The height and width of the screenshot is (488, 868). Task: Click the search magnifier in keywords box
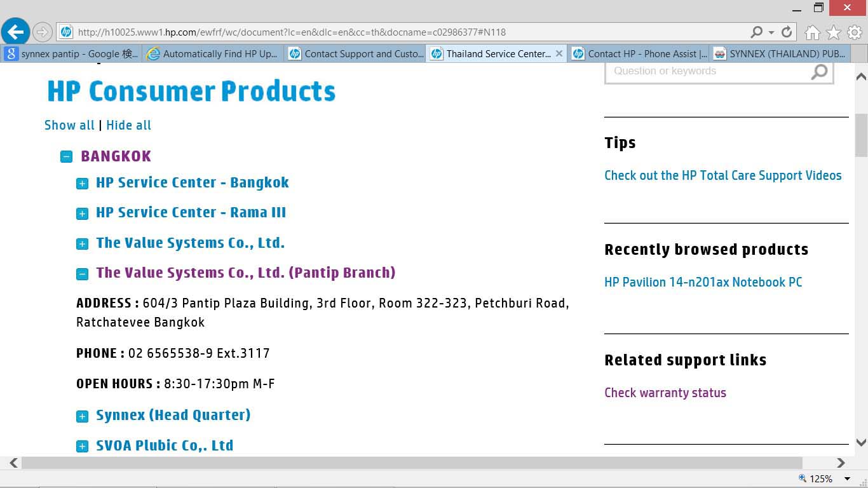[820, 71]
